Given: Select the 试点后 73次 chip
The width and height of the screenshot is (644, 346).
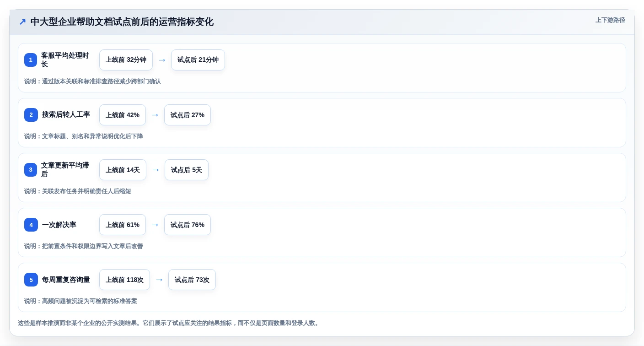Looking at the screenshot, I should point(192,280).
